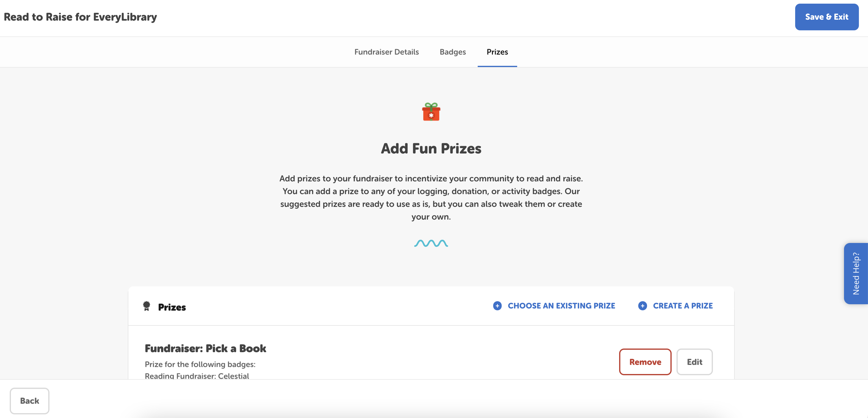The image size is (868, 418).
Task: Click the blue squiggle divider graphic
Action: tap(431, 244)
